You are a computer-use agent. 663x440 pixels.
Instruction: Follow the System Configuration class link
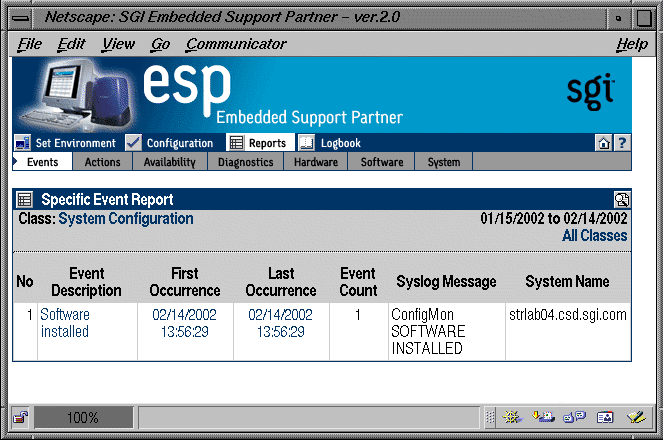point(126,219)
